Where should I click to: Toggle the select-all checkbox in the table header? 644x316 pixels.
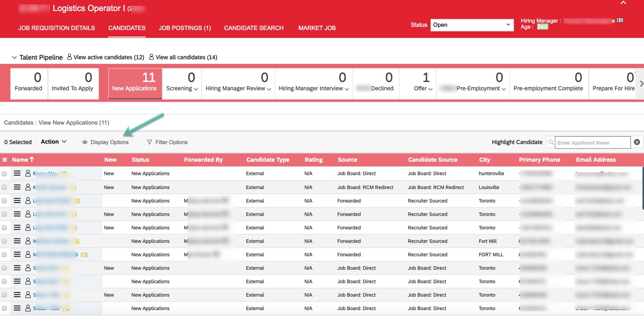(x=5, y=160)
